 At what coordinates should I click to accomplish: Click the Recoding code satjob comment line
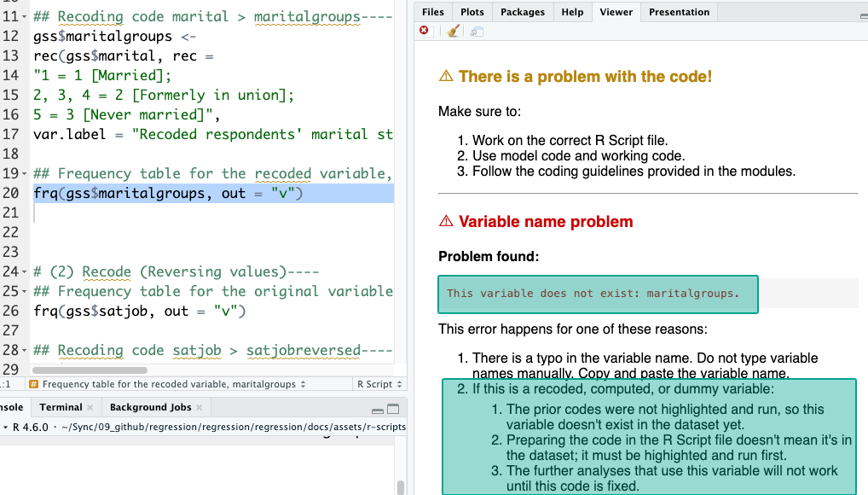click(x=213, y=350)
